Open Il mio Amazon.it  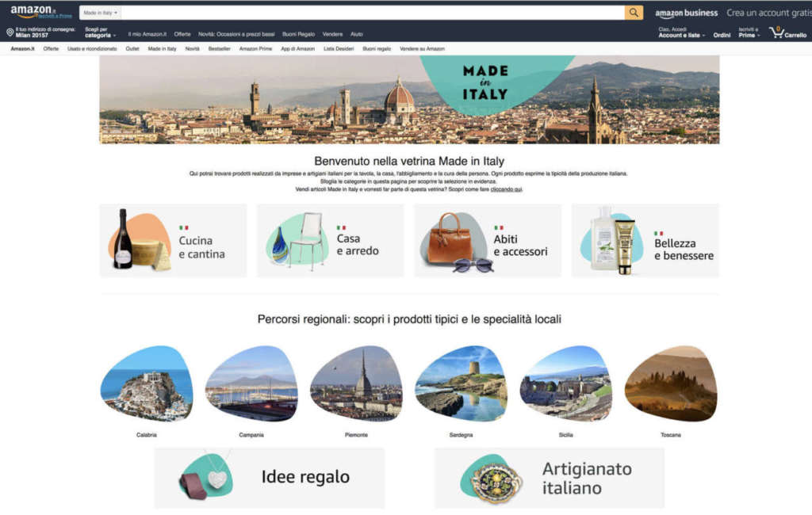[147, 34]
